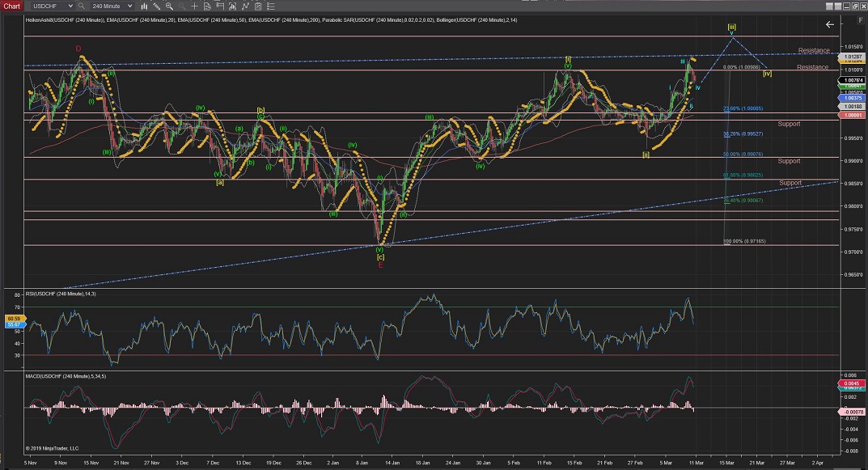
Task: Open the data box icon
Action: pos(207,6)
